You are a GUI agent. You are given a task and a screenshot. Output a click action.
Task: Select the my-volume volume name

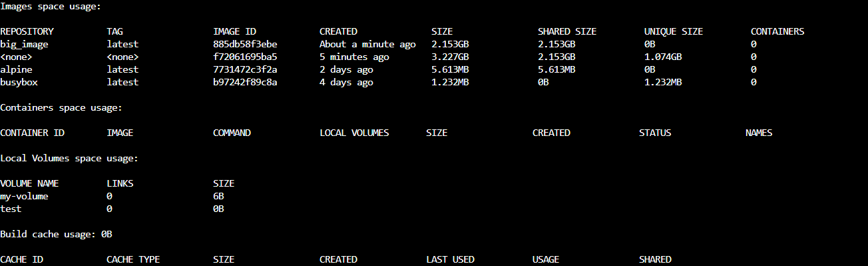pos(24,196)
